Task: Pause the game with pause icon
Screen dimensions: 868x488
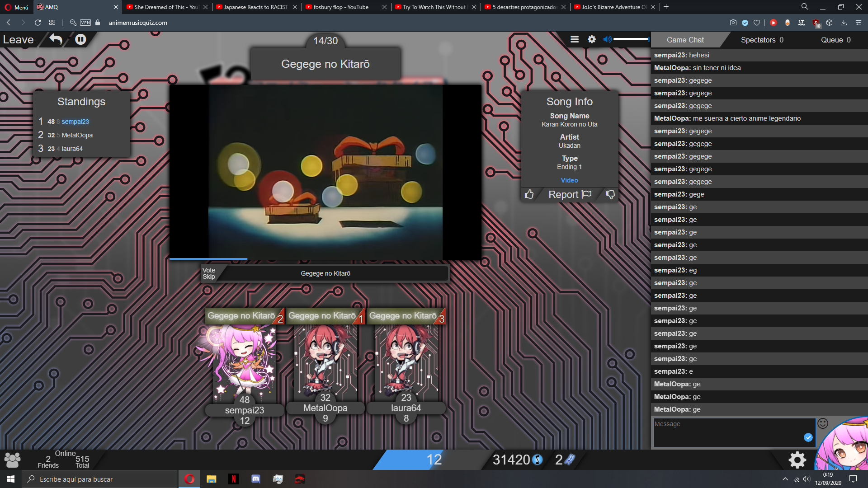Action: coord(80,40)
